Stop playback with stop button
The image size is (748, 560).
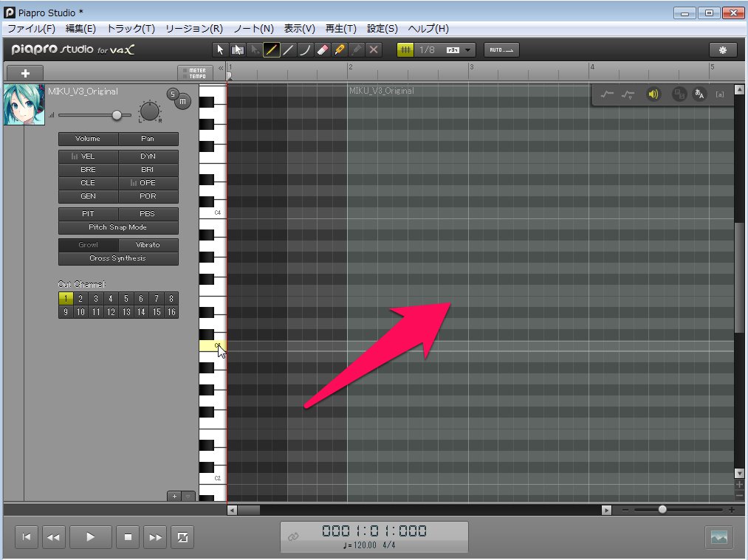coord(128,537)
